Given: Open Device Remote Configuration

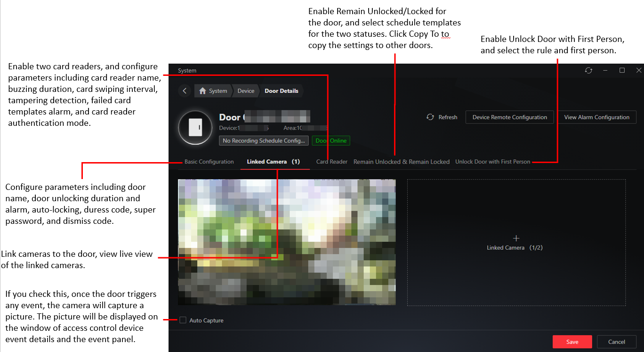Looking at the screenshot, I should (510, 117).
